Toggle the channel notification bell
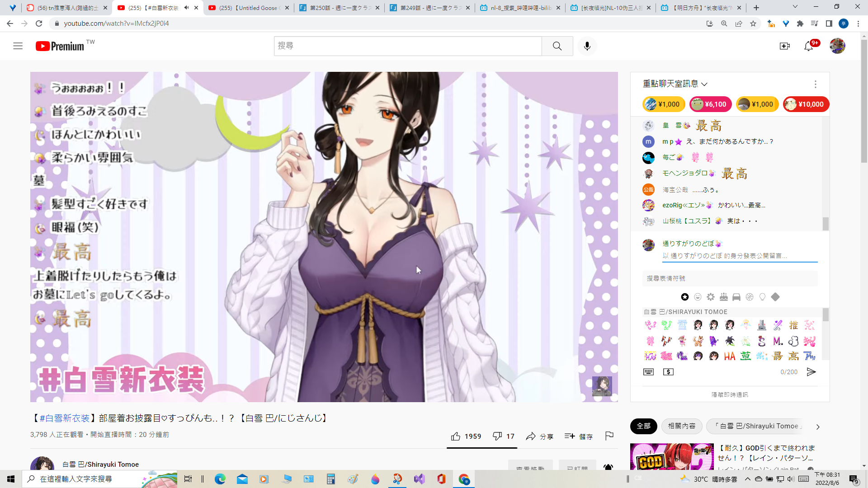This screenshot has width=868, height=488. click(x=609, y=467)
